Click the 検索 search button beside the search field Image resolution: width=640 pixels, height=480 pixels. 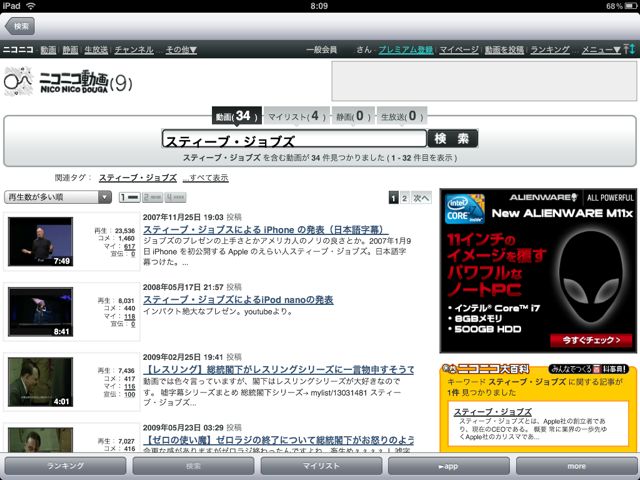[452, 139]
